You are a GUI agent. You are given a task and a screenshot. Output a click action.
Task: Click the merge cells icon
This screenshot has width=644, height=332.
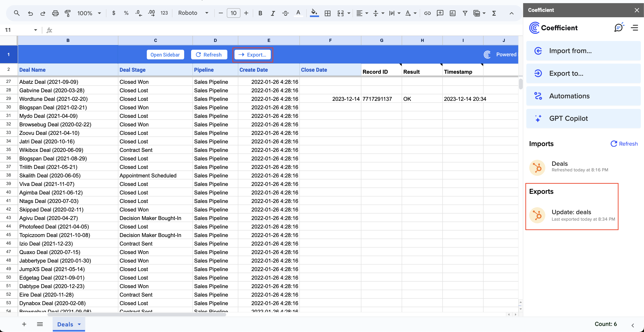click(x=341, y=13)
